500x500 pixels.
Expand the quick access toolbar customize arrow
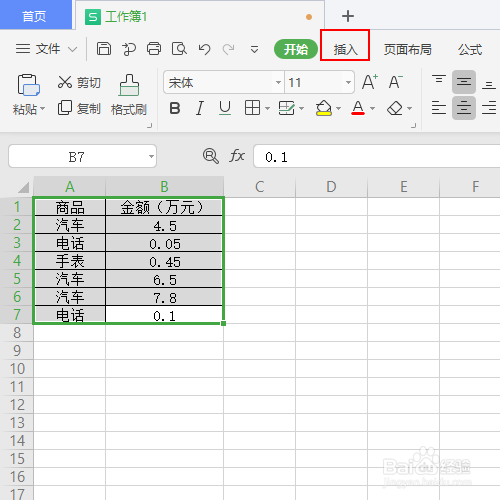coord(254,50)
